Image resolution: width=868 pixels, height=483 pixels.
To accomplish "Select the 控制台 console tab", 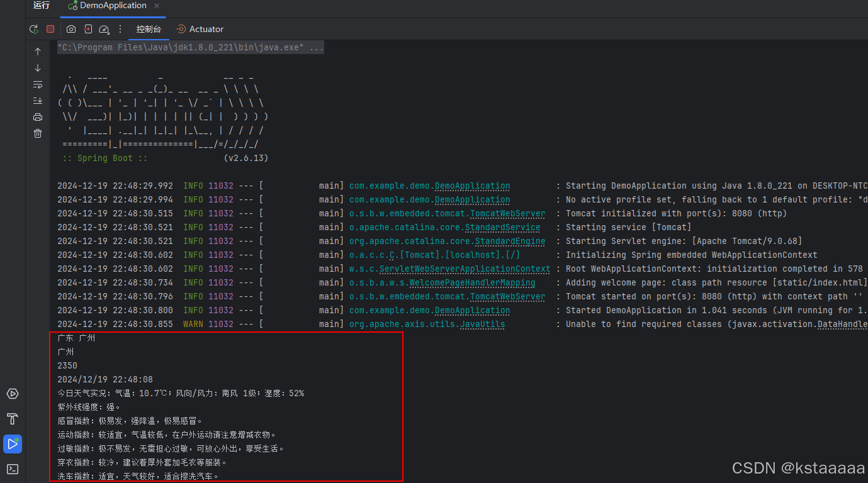I will (149, 29).
